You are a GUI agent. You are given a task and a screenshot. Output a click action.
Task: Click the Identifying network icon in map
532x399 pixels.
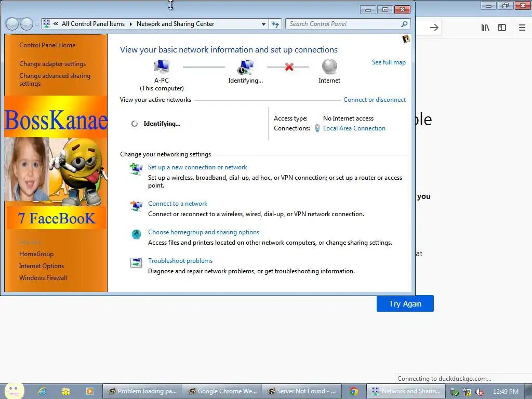(x=245, y=67)
